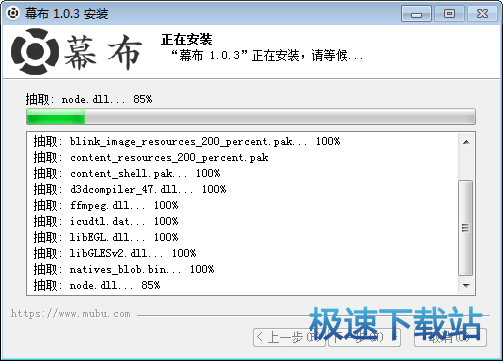503x361 pixels.
Task: Click the 上一步 back button
Action: coord(289,337)
